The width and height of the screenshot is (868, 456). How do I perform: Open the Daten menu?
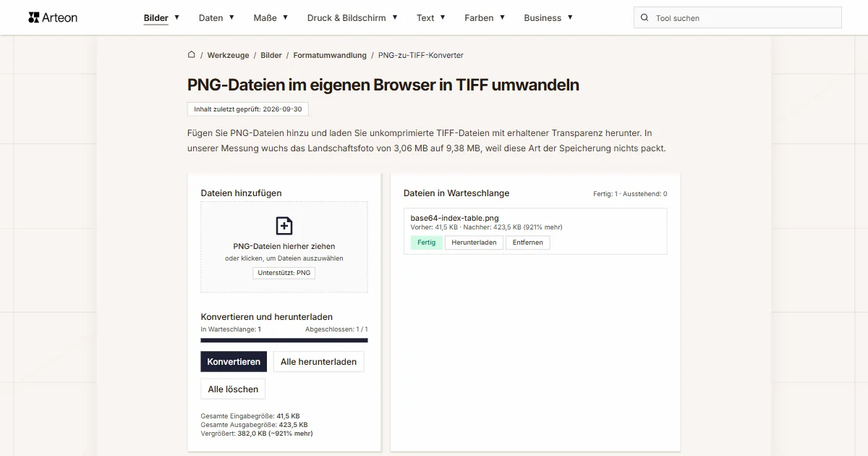(211, 17)
